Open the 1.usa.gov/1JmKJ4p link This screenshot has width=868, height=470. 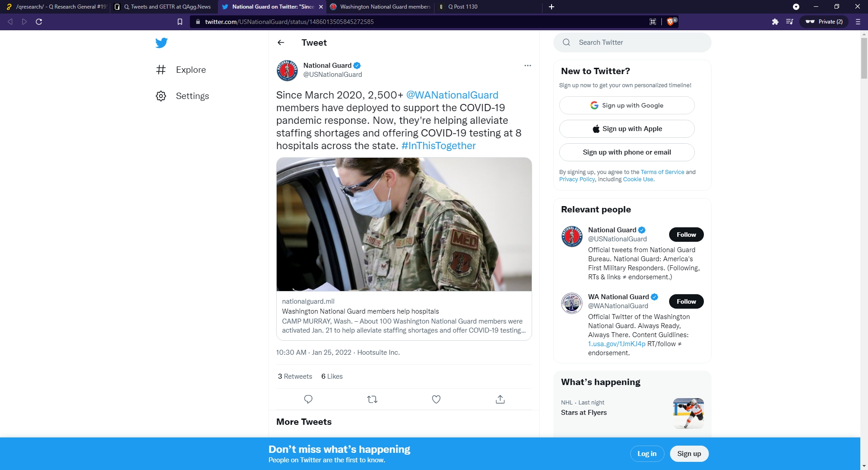pyautogui.click(x=617, y=344)
